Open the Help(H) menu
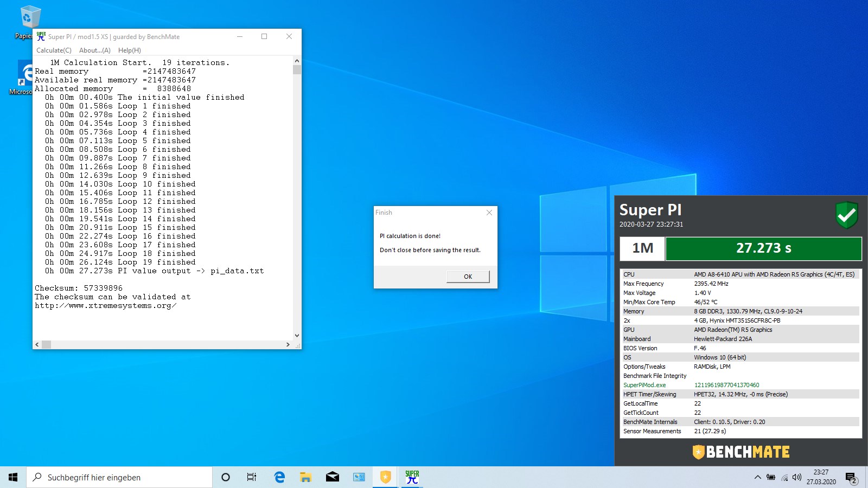The height and width of the screenshot is (488, 868). coord(130,50)
